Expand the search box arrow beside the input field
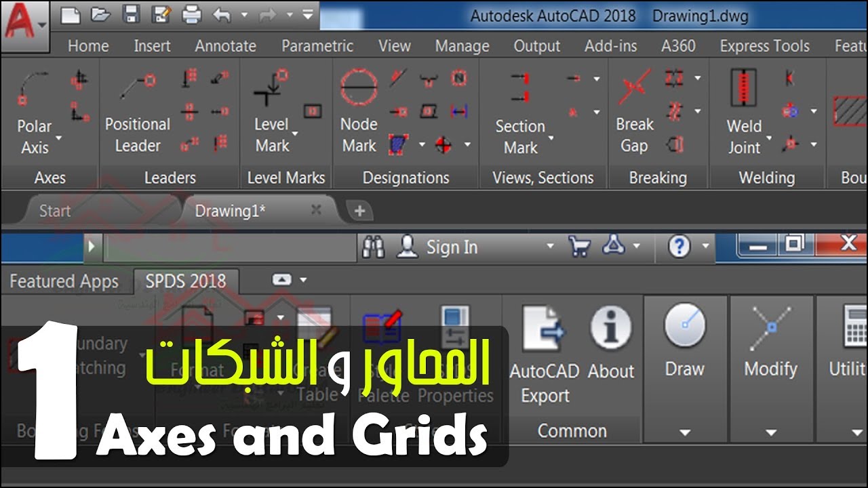The height and width of the screenshot is (488, 868). [x=93, y=247]
